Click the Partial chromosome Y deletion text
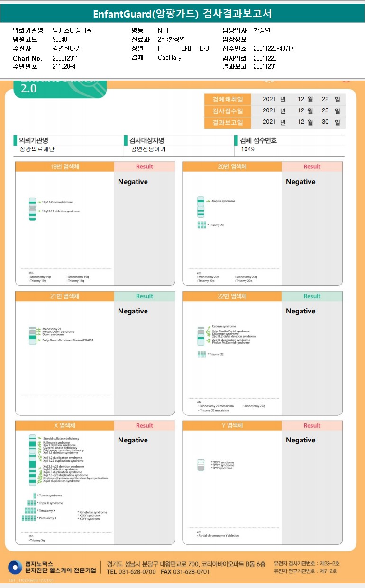 218,536
